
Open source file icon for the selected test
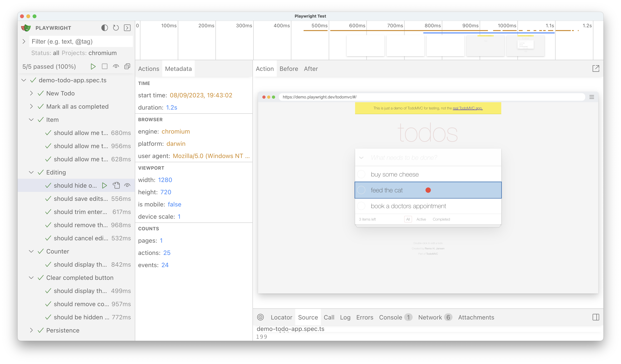tap(116, 185)
